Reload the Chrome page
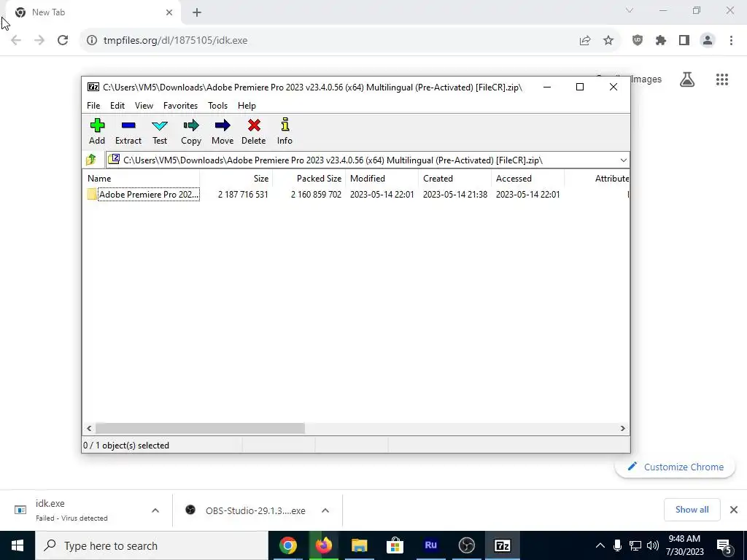 [x=63, y=40]
